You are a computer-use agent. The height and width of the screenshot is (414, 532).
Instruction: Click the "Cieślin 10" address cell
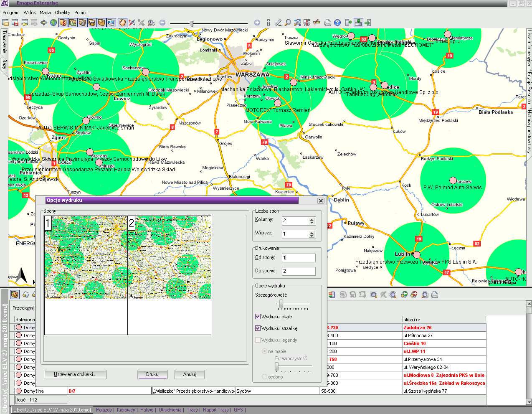coord(444,343)
